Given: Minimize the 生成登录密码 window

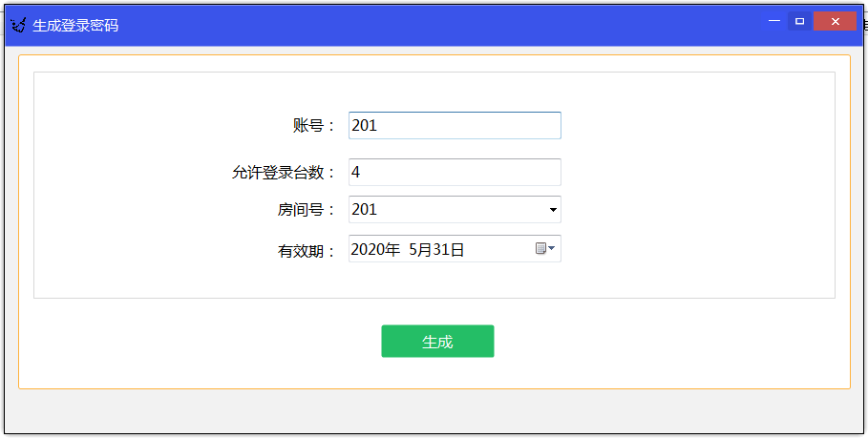Looking at the screenshot, I should (774, 21).
